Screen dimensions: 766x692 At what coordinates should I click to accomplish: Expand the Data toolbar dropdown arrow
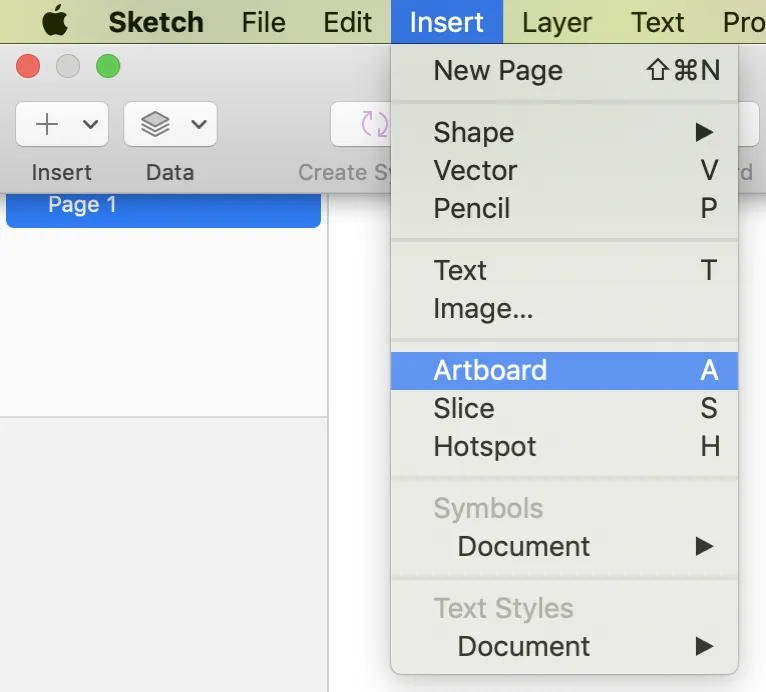[x=198, y=124]
